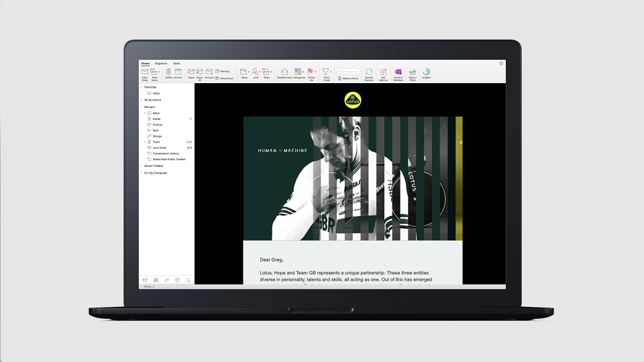The image size is (644, 362).
Task: Archive the selected message
Action: pos(178,74)
